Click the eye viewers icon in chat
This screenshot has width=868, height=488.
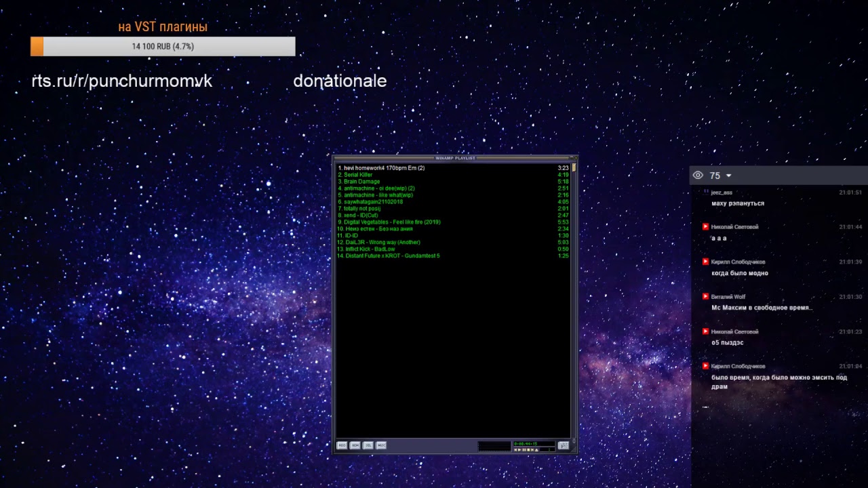coord(698,176)
